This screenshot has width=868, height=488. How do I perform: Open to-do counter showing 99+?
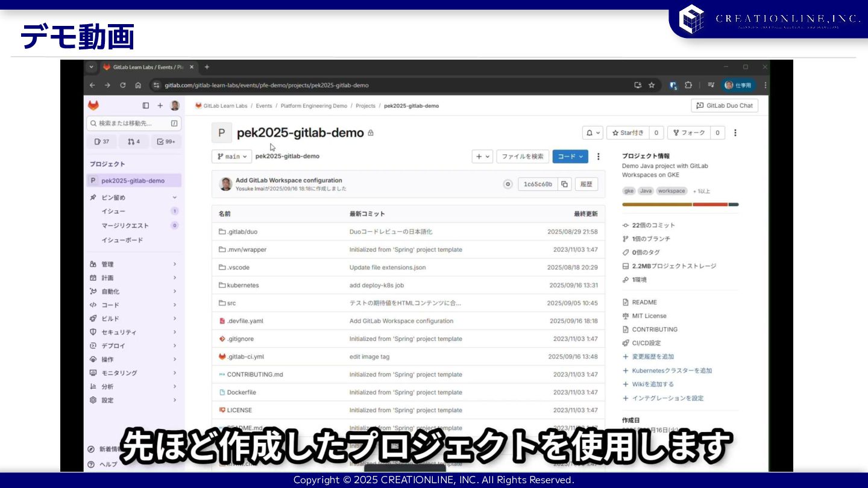click(x=166, y=142)
